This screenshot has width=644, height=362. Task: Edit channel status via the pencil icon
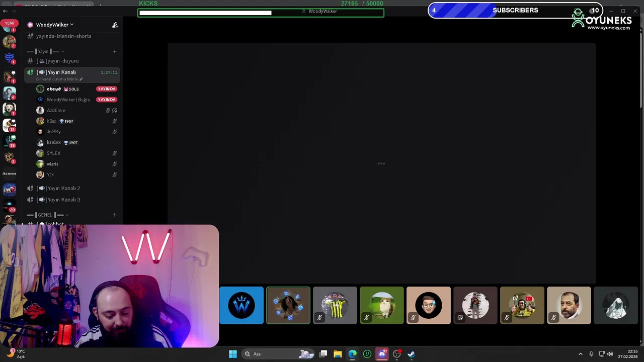click(81, 79)
